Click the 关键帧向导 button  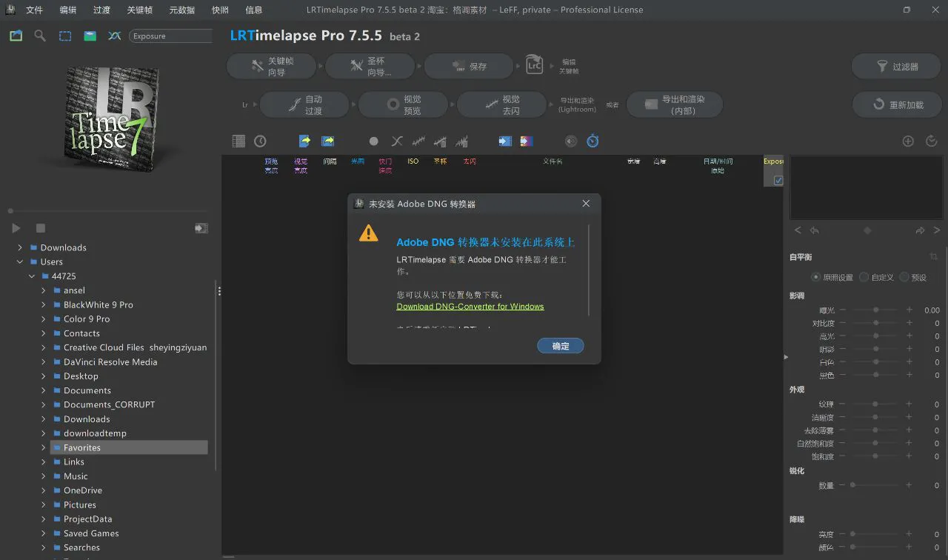pos(271,66)
